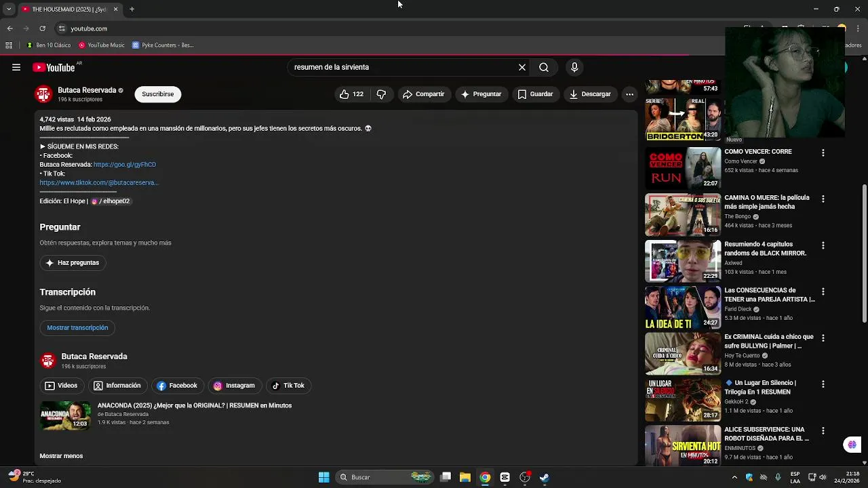Show the transcript via Mostrar transcripción
Image resolution: width=868 pixels, height=488 pixels.
pyautogui.click(x=77, y=328)
